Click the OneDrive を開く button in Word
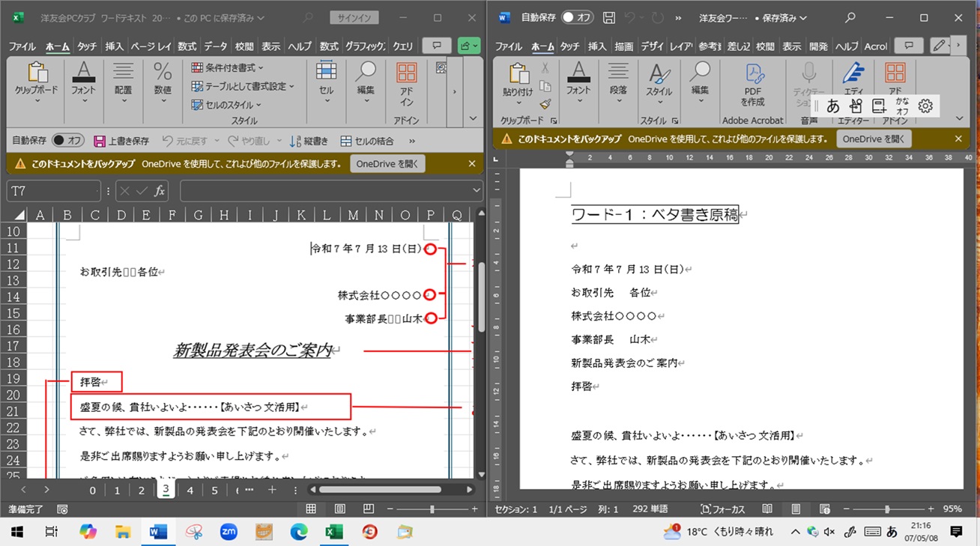Screen dimensions: 980x546 click(874, 139)
